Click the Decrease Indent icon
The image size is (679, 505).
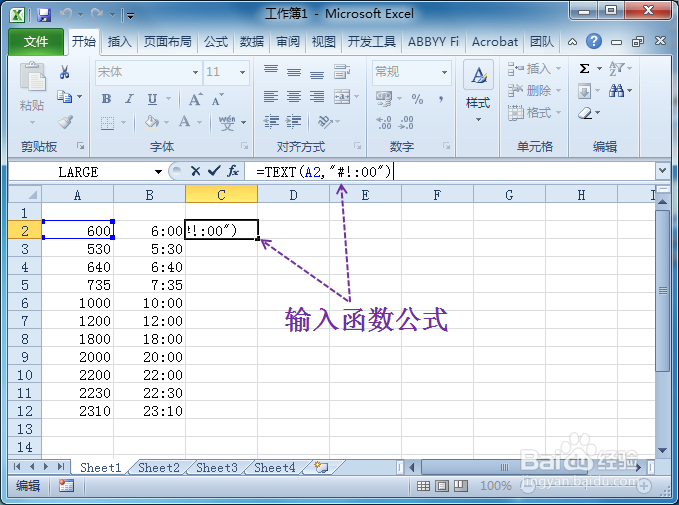(x=271, y=121)
